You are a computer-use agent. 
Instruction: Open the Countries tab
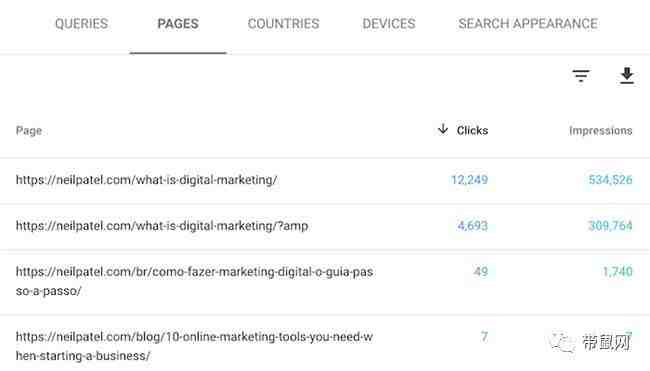click(284, 24)
